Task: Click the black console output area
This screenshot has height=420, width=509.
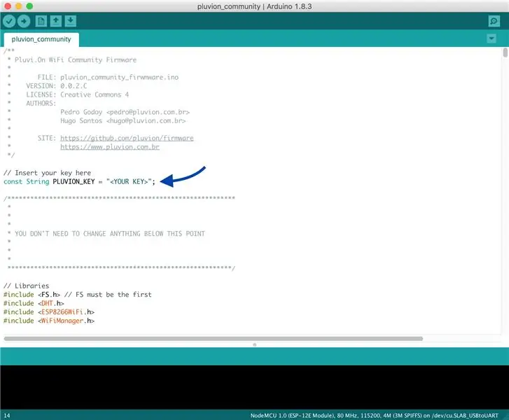Action: [x=255, y=387]
